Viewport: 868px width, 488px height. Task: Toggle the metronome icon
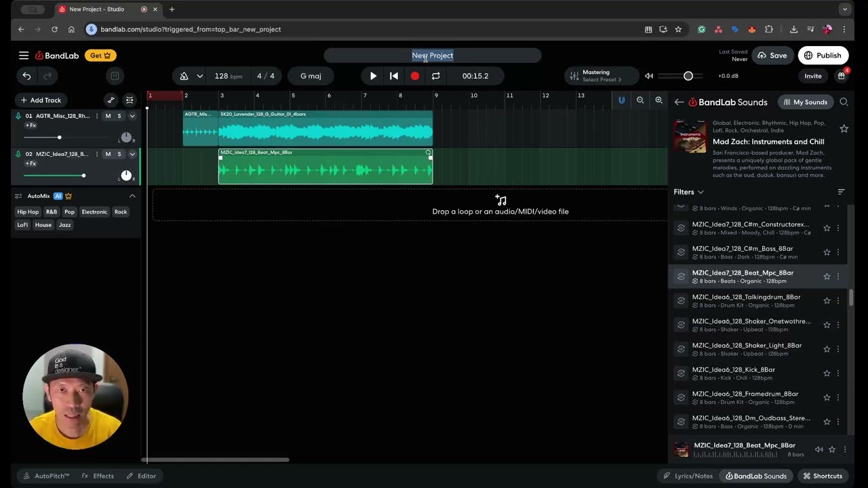pos(184,76)
